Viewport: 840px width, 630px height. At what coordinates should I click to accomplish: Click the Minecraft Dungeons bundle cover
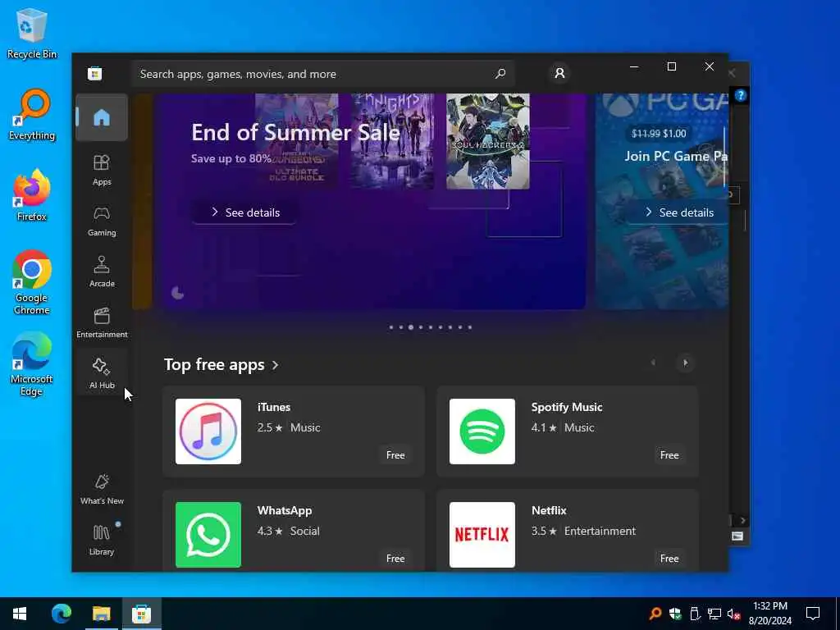[297, 141]
